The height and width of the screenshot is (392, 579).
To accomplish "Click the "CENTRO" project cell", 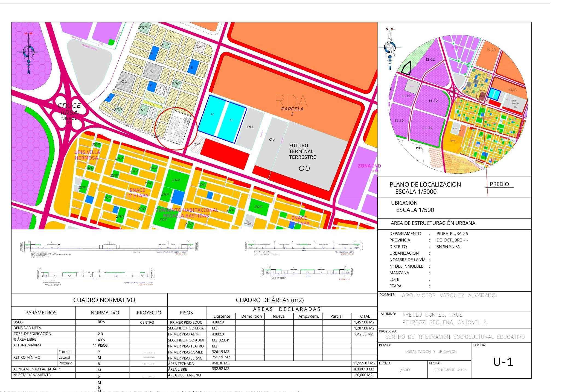I will point(147,322).
